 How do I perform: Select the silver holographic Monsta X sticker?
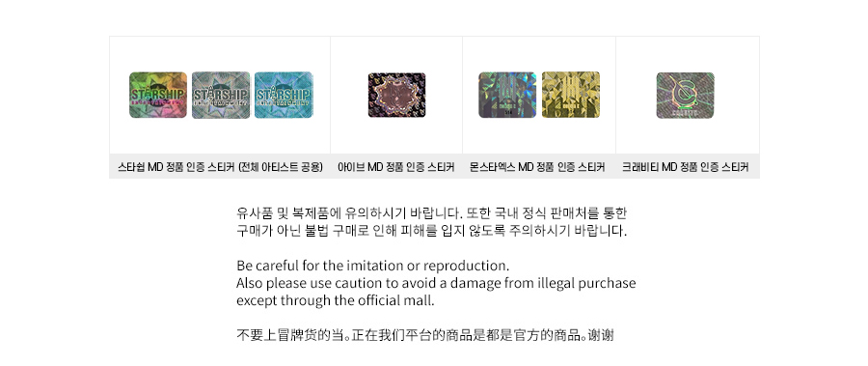click(507, 95)
